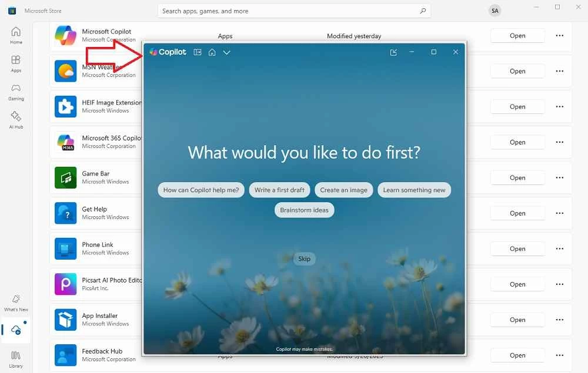Toggle the Copilot sidebar panel icon

pyautogui.click(x=198, y=52)
